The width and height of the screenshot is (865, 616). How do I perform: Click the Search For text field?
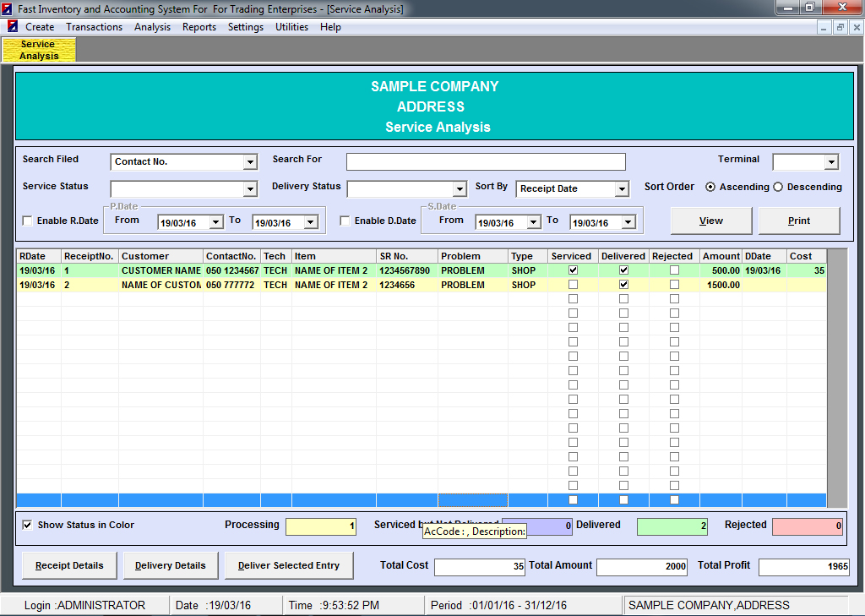486,162
